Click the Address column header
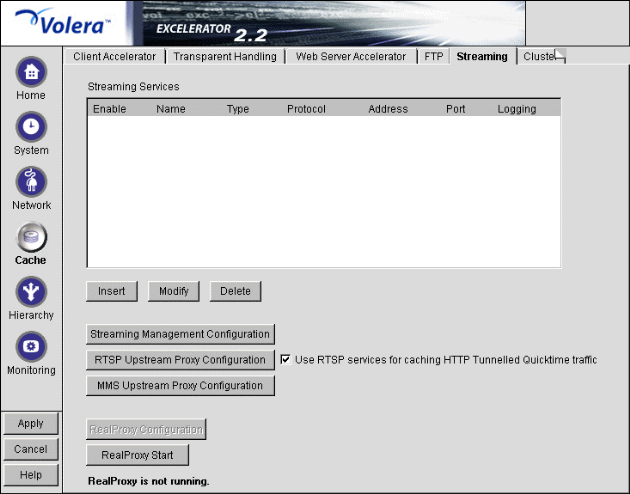This screenshot has height=494, width=630. 388,109
